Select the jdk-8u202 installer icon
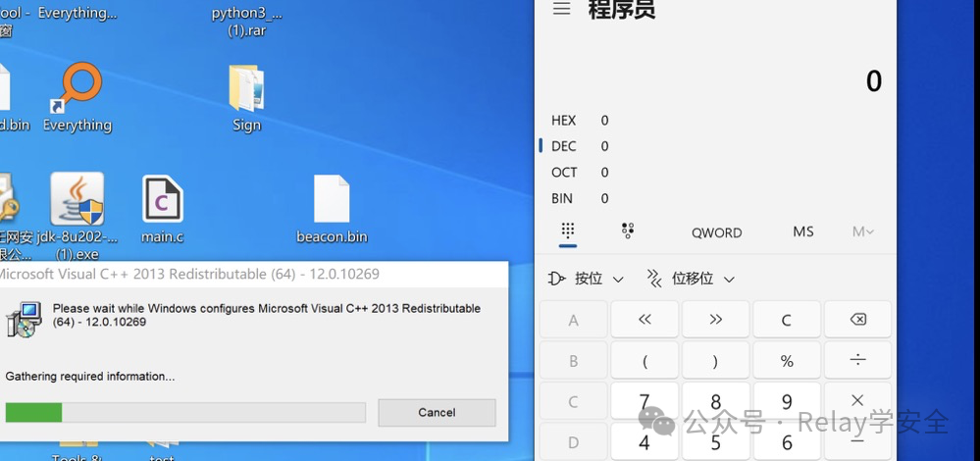Screen dimensions: 980x461 (x=77, y=217)
